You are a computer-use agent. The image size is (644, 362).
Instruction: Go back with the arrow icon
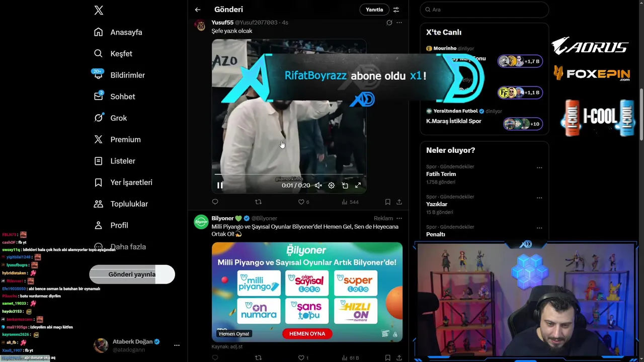coord(198,10)
